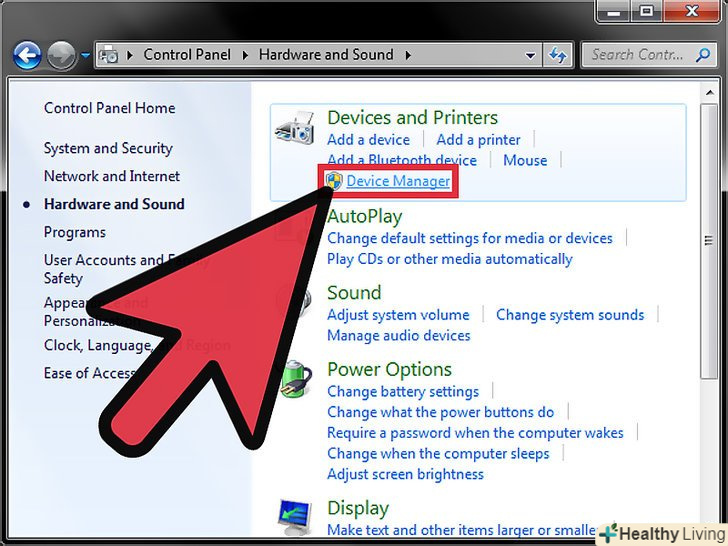Click Require a password when computer wakes
Viewport: 728px width, 546px height.
(x=475, y=433)
